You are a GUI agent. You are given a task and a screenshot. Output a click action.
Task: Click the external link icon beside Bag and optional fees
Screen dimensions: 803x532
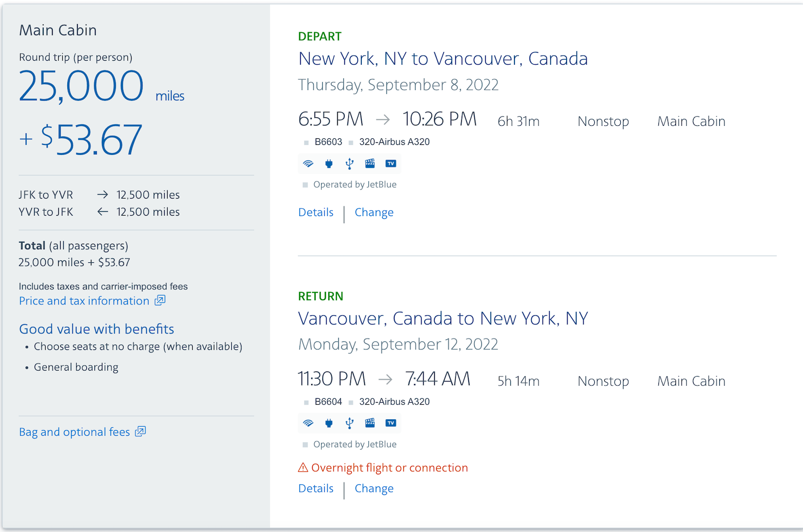[x=140, y=431]
